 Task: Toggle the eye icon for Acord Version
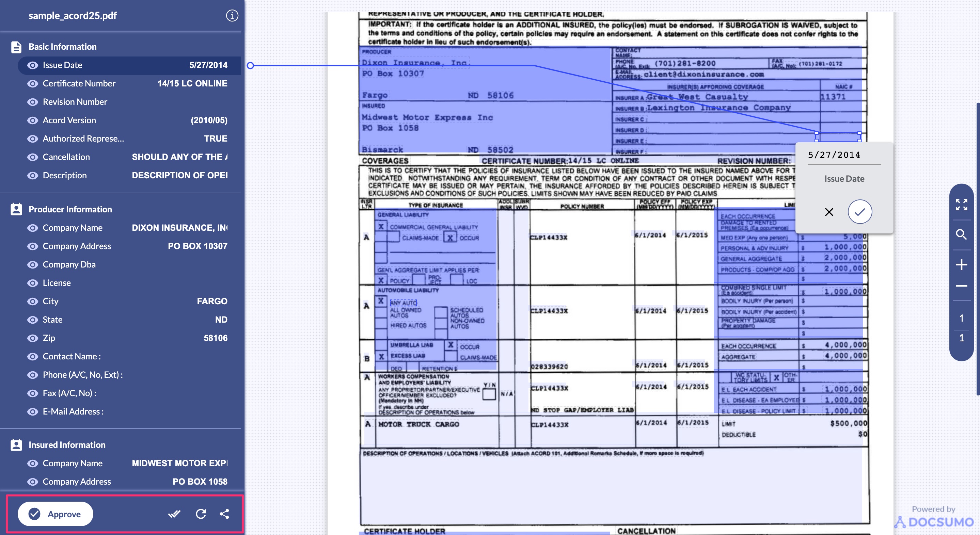click(33, 120)
